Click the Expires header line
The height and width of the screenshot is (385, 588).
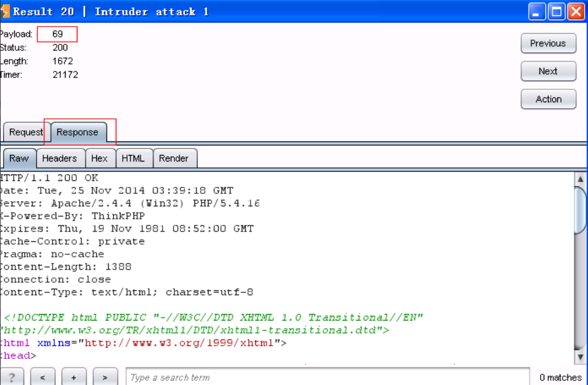pyautogui.click(x=126, y=229)
